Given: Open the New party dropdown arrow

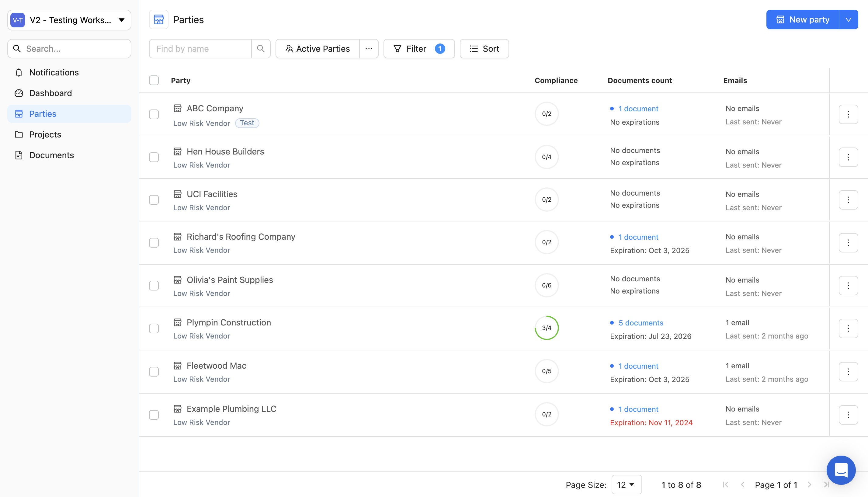Looking at the screenshot, I should [848, 20].
